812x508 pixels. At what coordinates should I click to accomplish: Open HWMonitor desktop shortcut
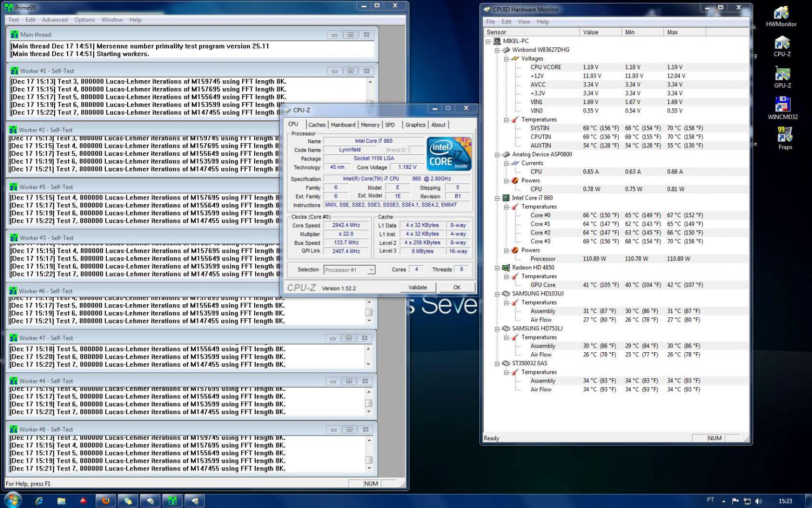click(x=781, y=16)
